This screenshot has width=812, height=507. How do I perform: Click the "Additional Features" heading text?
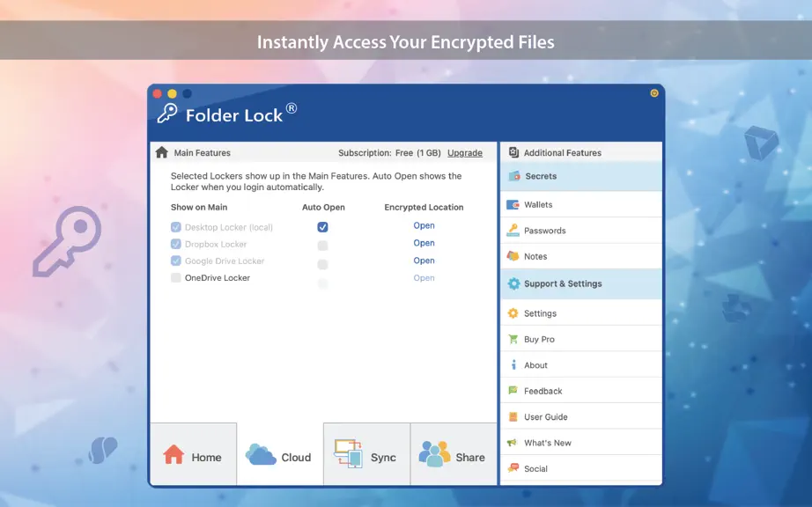tap(563, 152)
